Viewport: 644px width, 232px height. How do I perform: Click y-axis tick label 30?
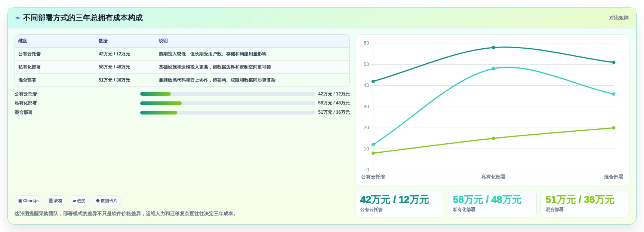pos(366,107)
